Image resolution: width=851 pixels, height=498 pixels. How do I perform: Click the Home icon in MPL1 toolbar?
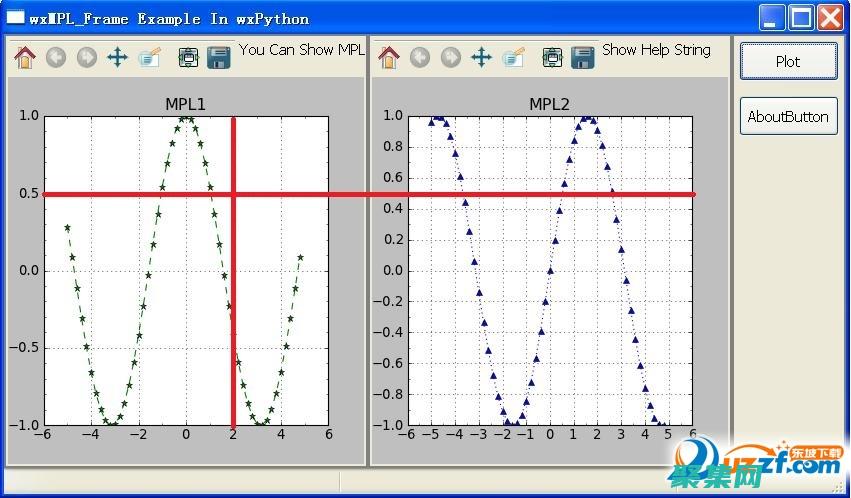coord(25,58)
